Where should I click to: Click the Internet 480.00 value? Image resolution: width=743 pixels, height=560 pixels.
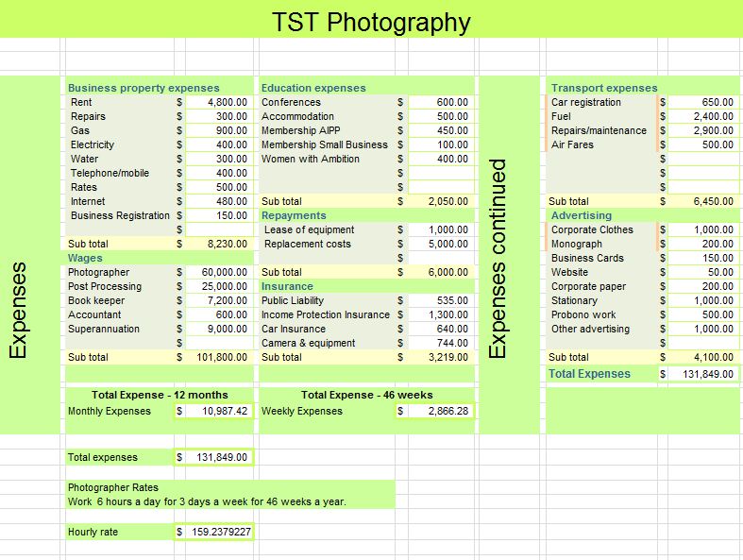click(219, 201)
